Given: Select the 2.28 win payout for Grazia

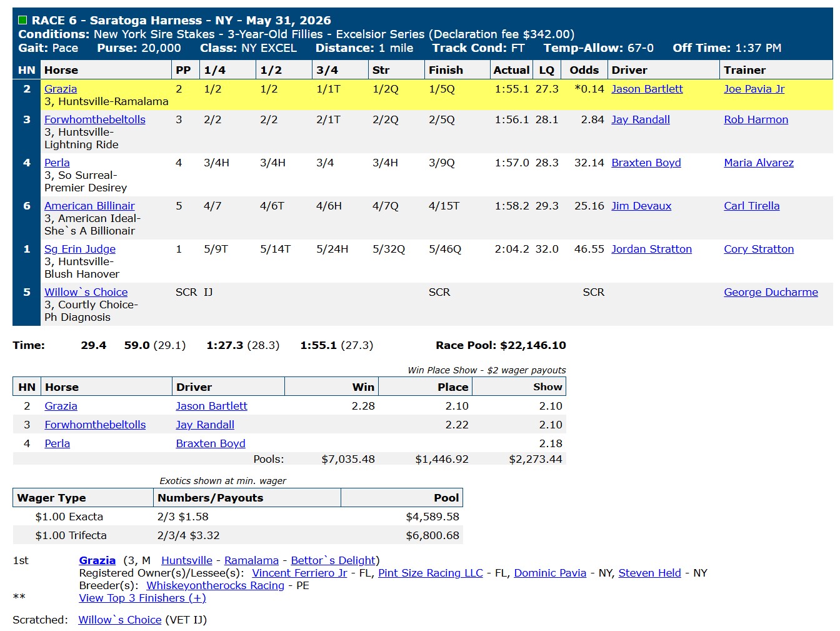Looking at the screenshot, I should point(363,406).
